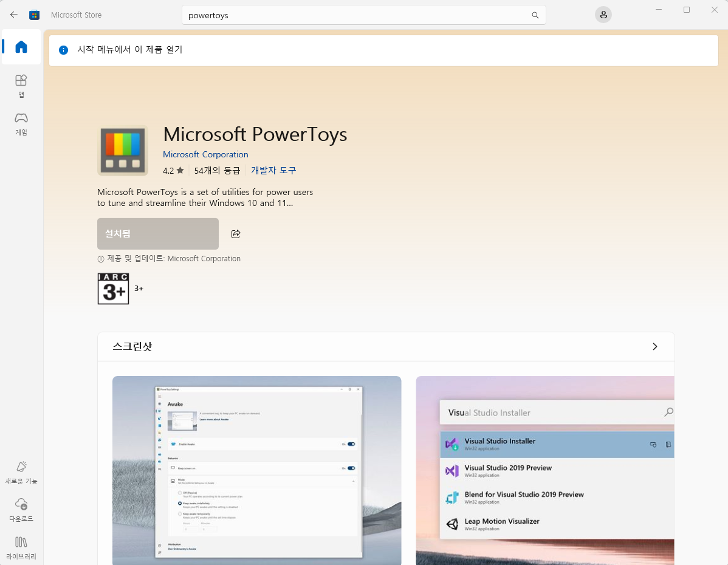Viewport: 728px width, 565px height.
Task: Click the IARC 3+ rating badge
Action: coord(113,289)
